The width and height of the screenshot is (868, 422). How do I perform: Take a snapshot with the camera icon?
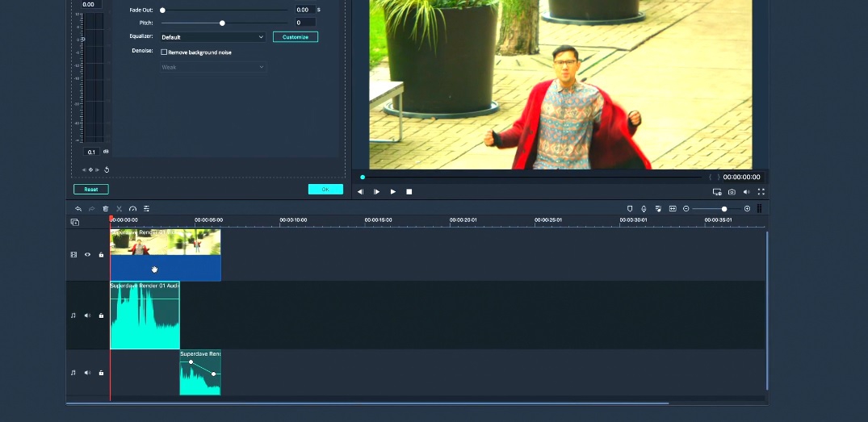[732, 192]
